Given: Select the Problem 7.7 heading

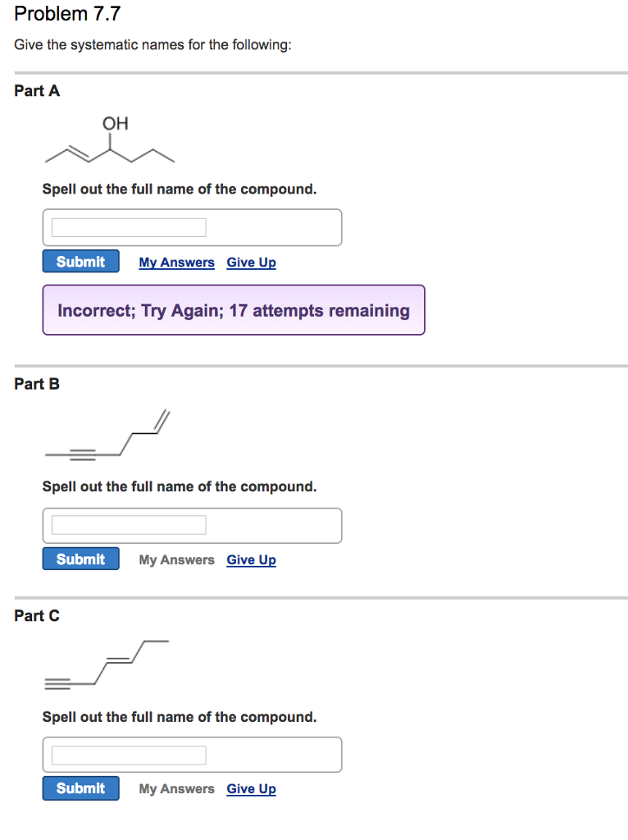Looking at the screenshot, I should tap(67, 13).
